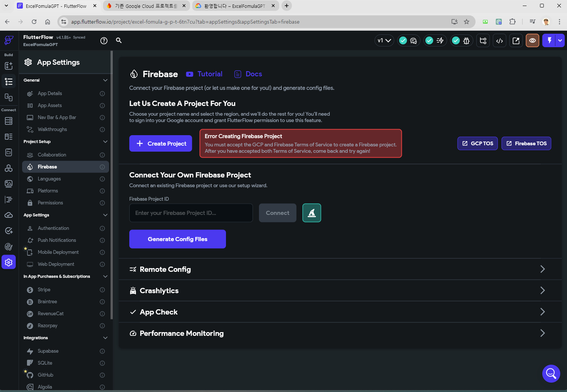Open the GitHub integration settings
Screen dimensions: 567x392
click(x=66, y=375)
